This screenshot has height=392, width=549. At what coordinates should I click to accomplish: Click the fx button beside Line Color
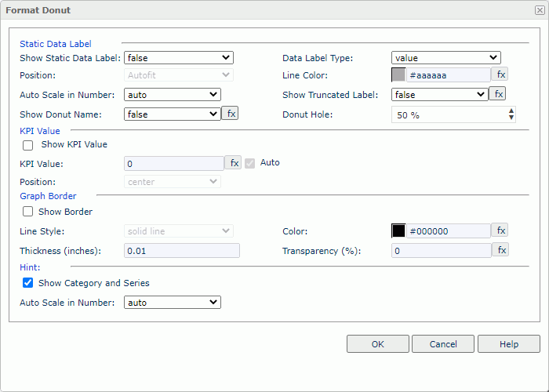coord(500,74)
